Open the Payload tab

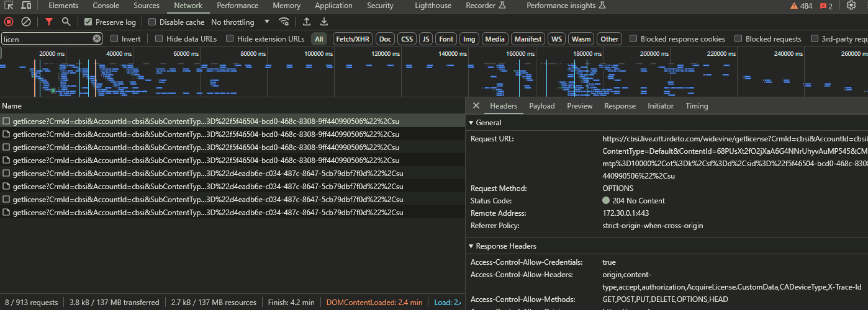(x=541, y=106)
